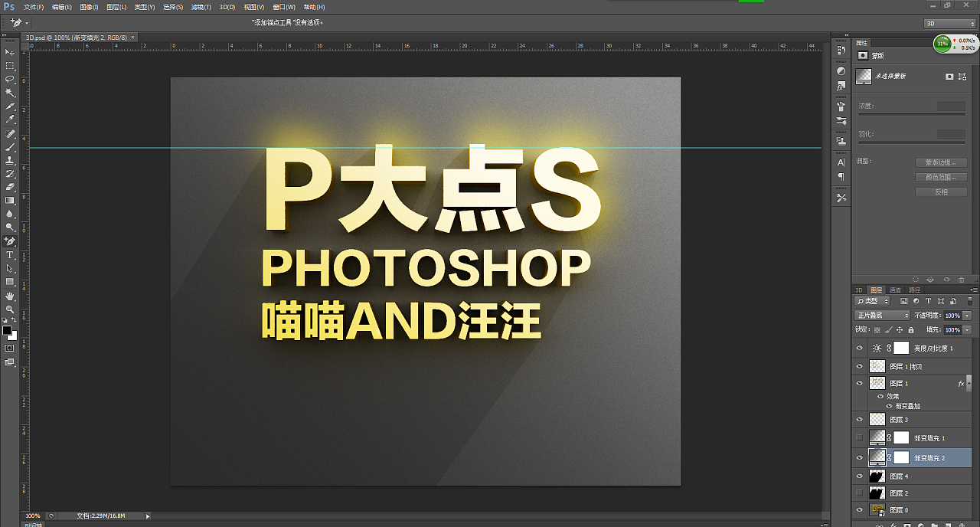Click the add vector mask icon
Viewport: 980px width, 527px height.
pyautogui.click(x=962, y=77)
